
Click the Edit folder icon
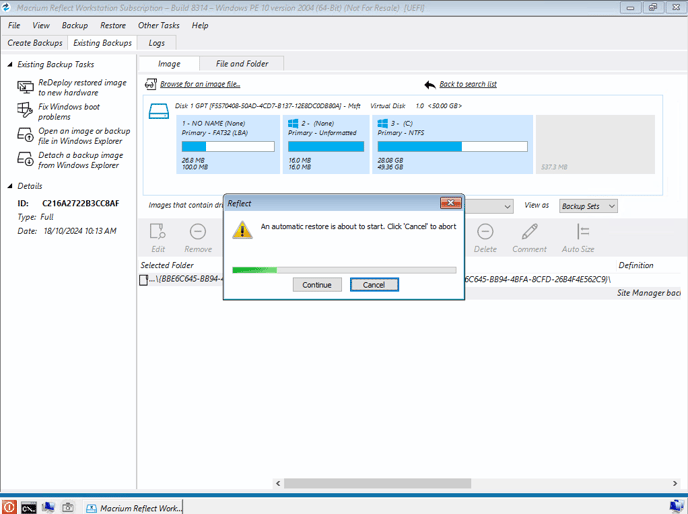point(158,231)
